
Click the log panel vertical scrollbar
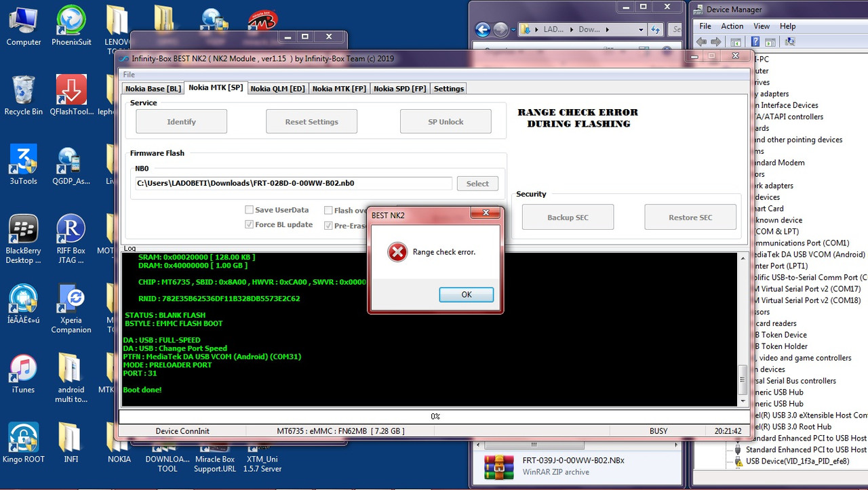coord(743,330)
